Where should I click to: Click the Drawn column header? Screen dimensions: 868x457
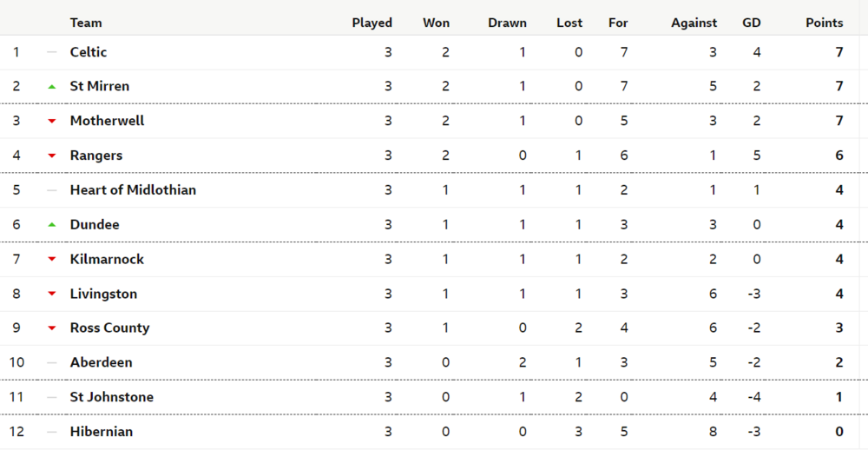pos(507,23)
